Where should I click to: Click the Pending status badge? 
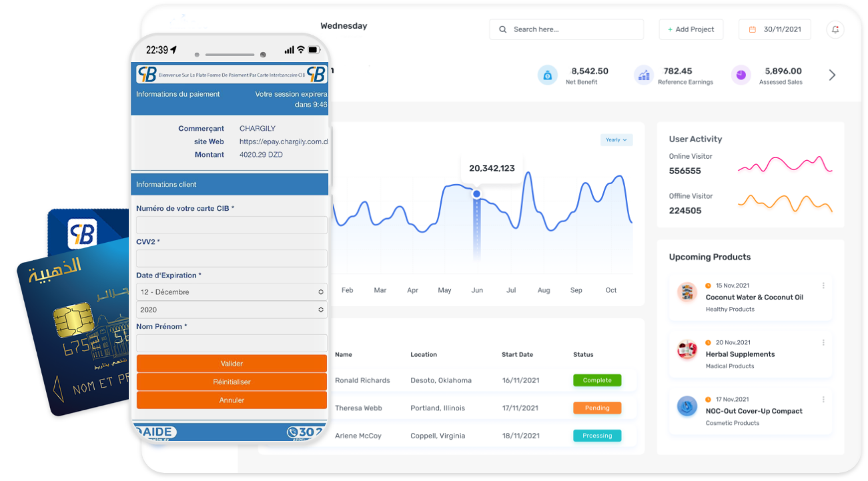coord(597,408)
